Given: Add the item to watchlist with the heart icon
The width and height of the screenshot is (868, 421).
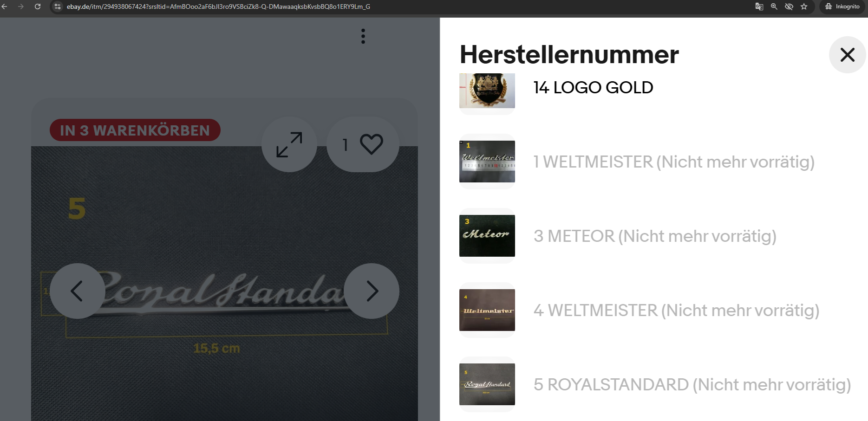Looking at the screenshot, I should coord(363,144).
